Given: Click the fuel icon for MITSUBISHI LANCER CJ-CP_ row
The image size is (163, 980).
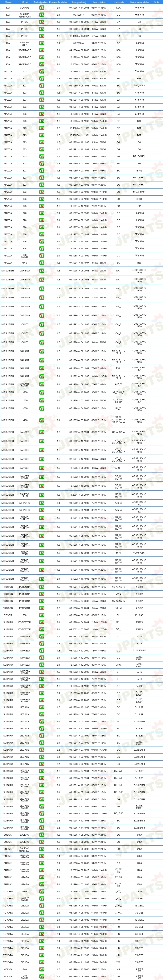Looking at the screenshot, I should (x=42, y=468).
